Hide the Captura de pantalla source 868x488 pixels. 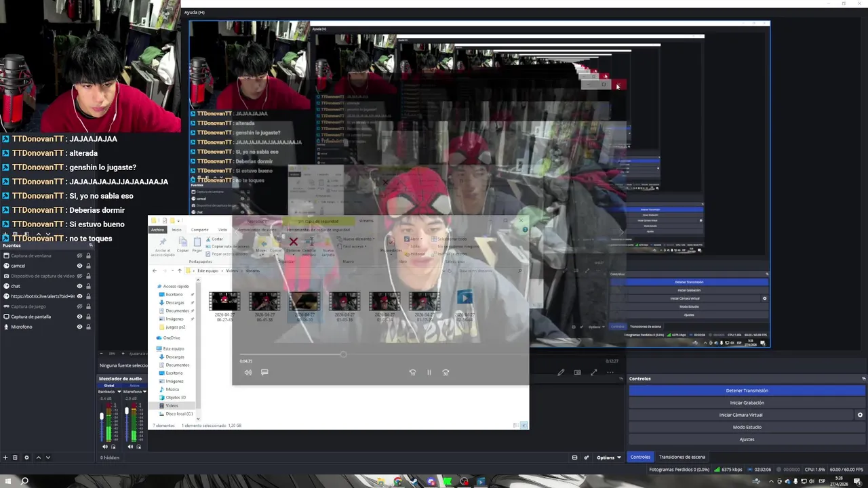79,317
